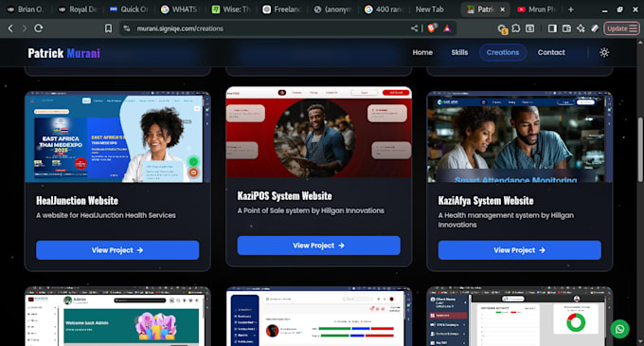Click the KaziPOS System Website title
Image resolution: width=644 pixels, height=346 pixels.
[285, 196]
